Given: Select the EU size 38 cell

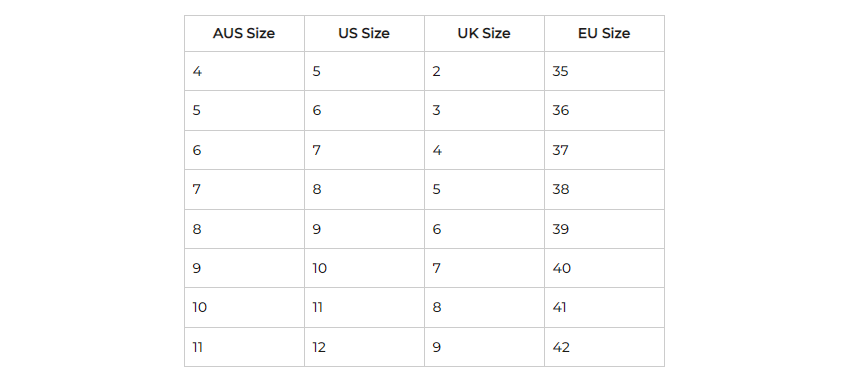Looking at the screenshot, I should coord(604,190).
